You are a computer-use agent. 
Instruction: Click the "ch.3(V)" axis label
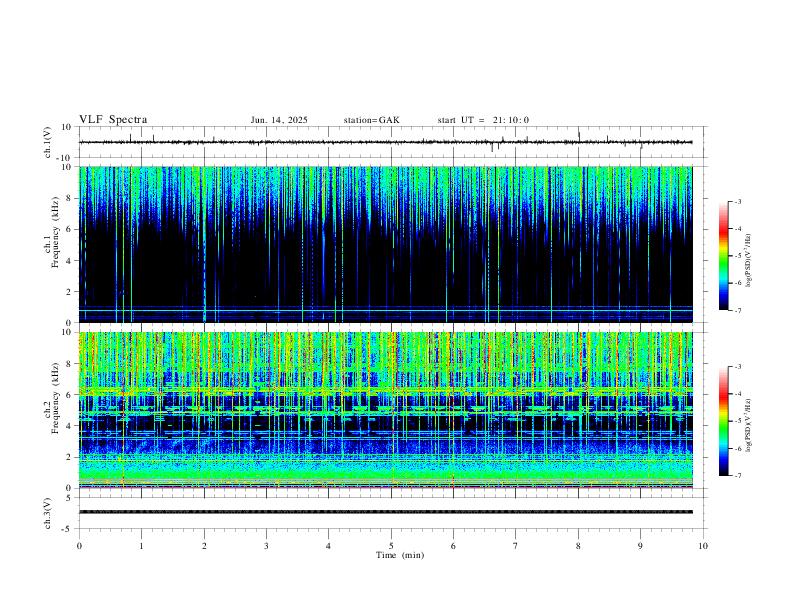(48, 513)
